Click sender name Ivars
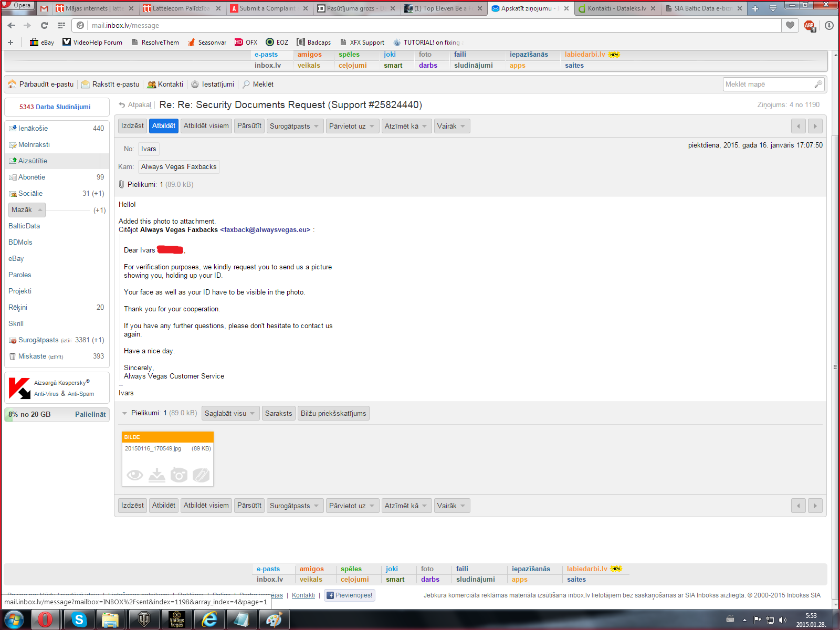 click(x=149, y=149)
